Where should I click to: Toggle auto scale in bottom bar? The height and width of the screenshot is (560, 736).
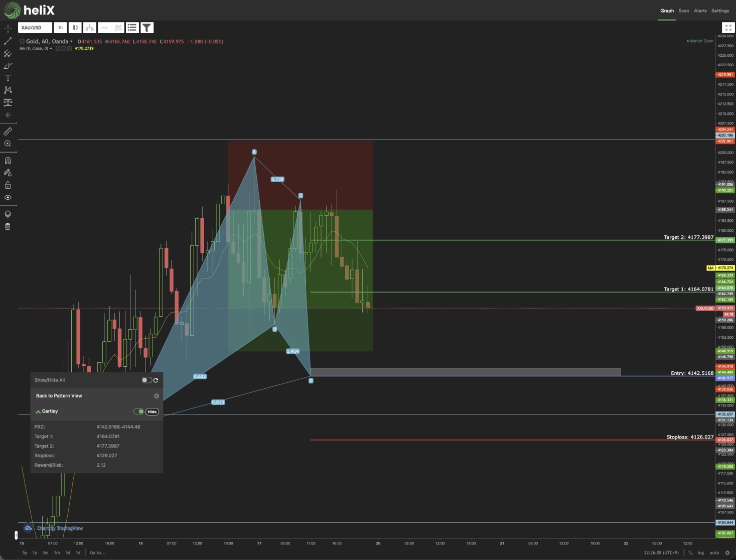point(714,553)
